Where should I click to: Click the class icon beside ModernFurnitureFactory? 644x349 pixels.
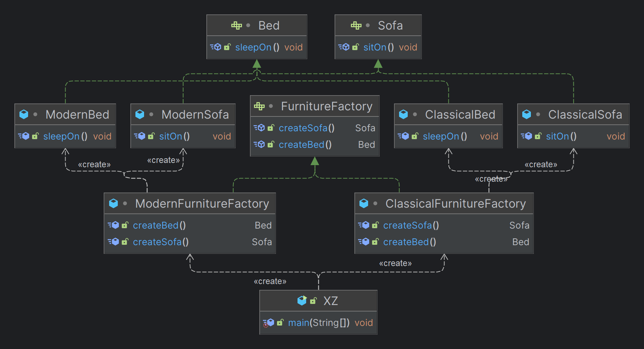[x=113, y=203]
